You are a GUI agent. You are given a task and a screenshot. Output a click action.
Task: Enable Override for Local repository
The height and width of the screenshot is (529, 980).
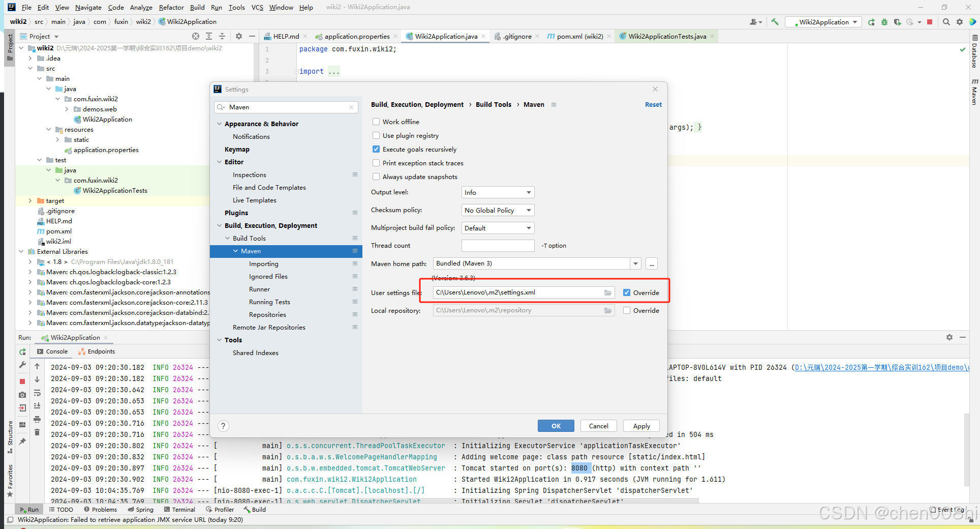tap(627, 310)
